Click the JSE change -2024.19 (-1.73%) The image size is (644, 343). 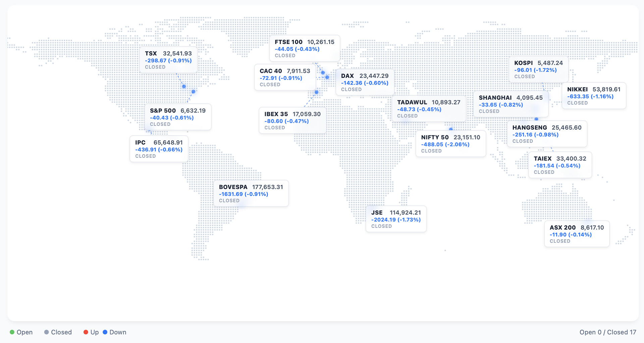coord(396,220)
